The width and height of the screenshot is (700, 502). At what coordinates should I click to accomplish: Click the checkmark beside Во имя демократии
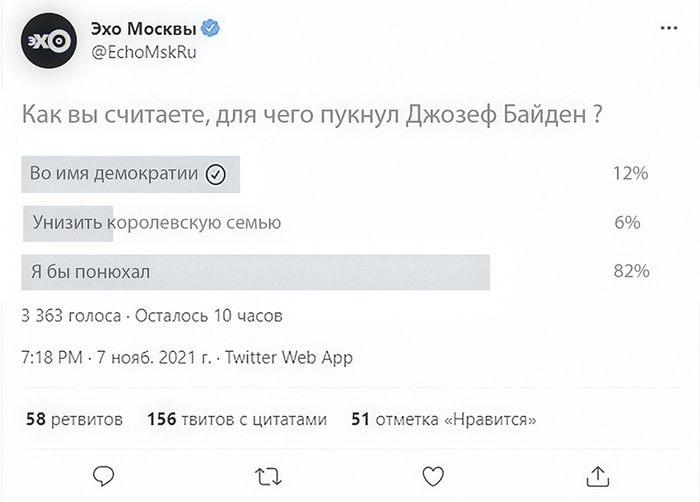215,175
